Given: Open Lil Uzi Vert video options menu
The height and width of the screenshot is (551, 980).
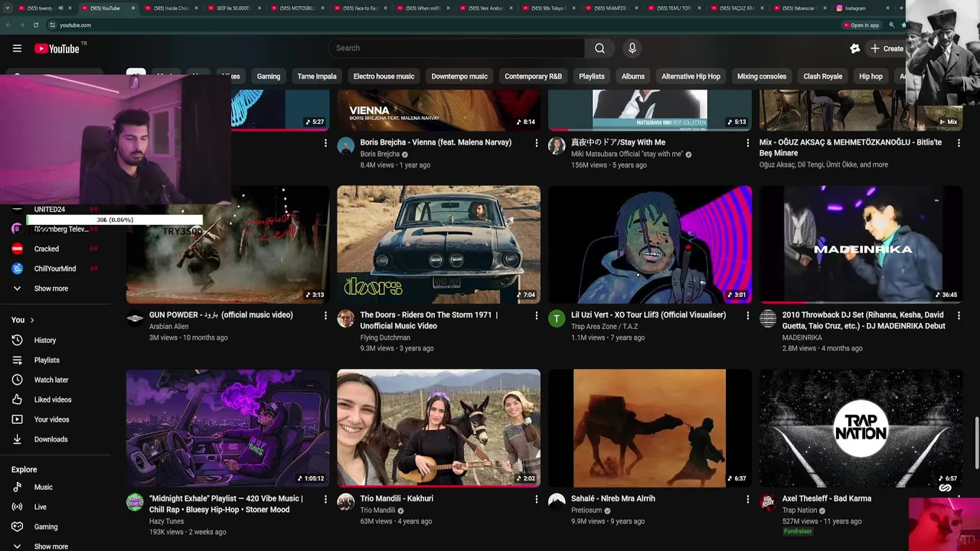Looking at the screenshot, I should [747, 315].
